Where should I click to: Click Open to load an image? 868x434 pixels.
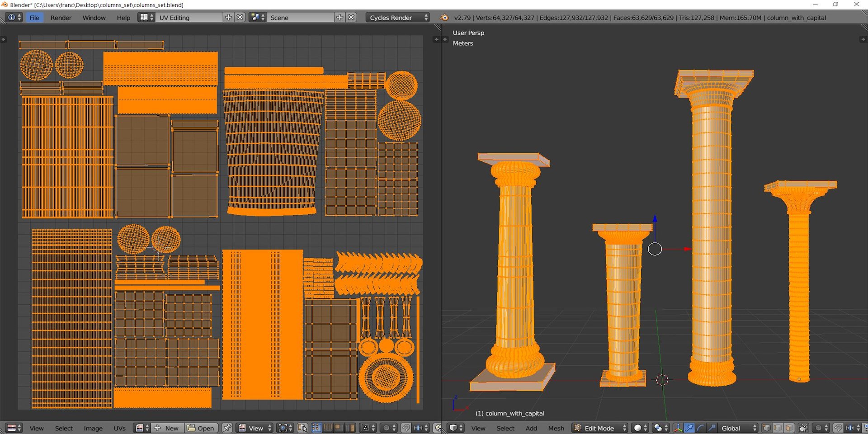[202, 428]
